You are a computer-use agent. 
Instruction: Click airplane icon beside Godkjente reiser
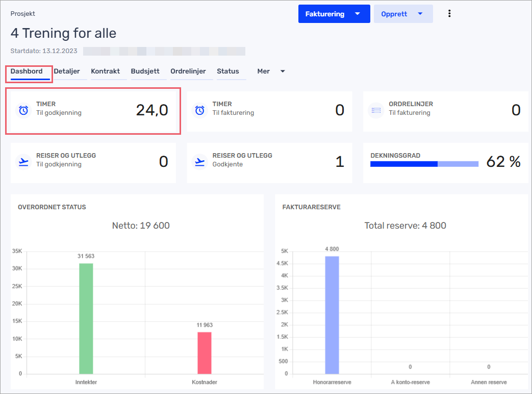coord(200,162)
